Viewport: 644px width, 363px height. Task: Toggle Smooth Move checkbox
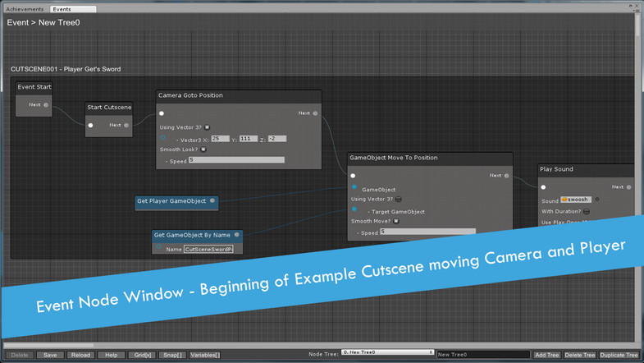pyautogui.click(x=396, y=221)
